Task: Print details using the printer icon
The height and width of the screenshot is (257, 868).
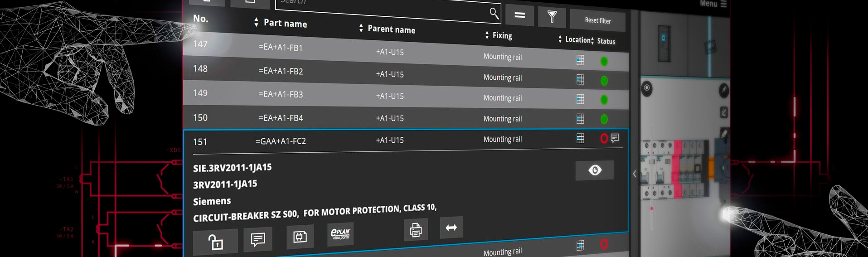Action: [x=416, y=230]
